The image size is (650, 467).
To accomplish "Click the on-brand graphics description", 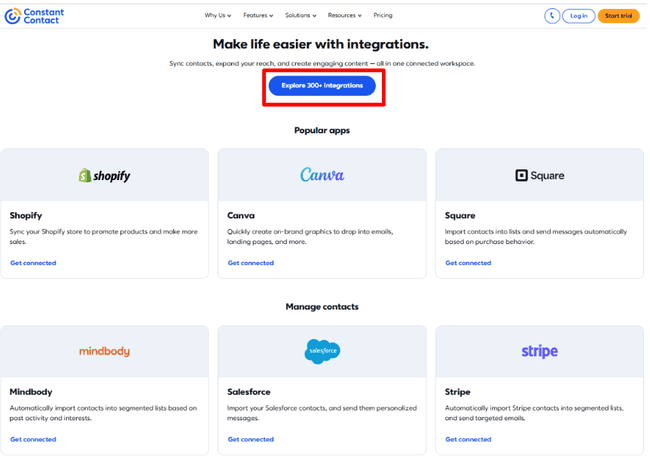I will click(x=311, y=237).
